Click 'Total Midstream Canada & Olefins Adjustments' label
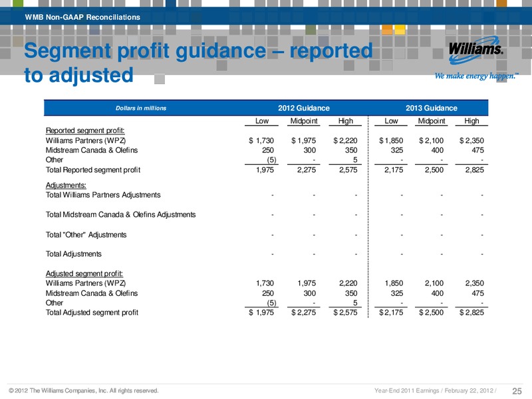532x399 pixels. point(120,215)
